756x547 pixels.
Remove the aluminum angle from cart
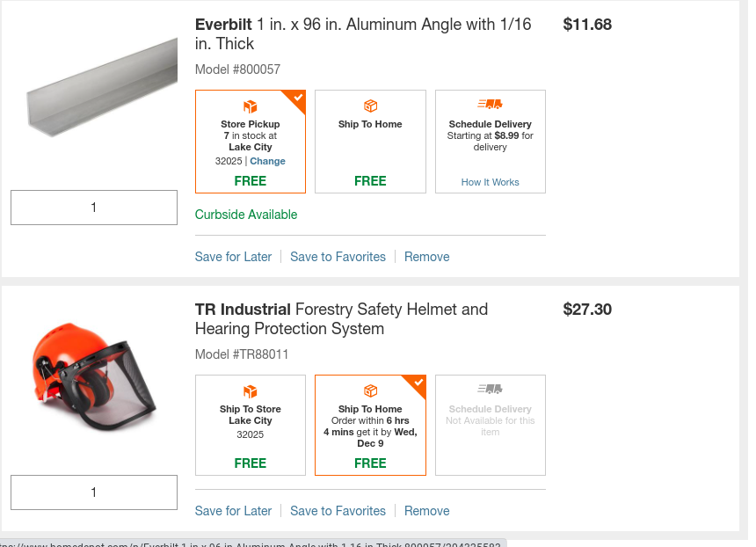coord(427,257)
